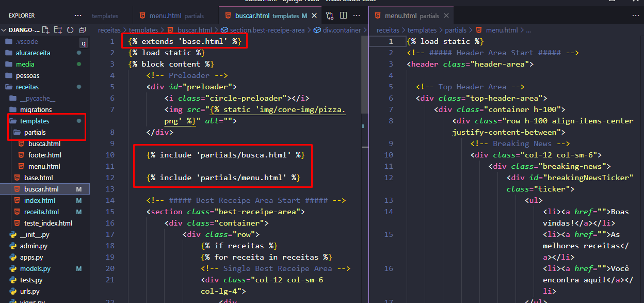Open More Actions in the right editor group
The width and height of the screenshot is (644, 303).
[x=636, y=15]
